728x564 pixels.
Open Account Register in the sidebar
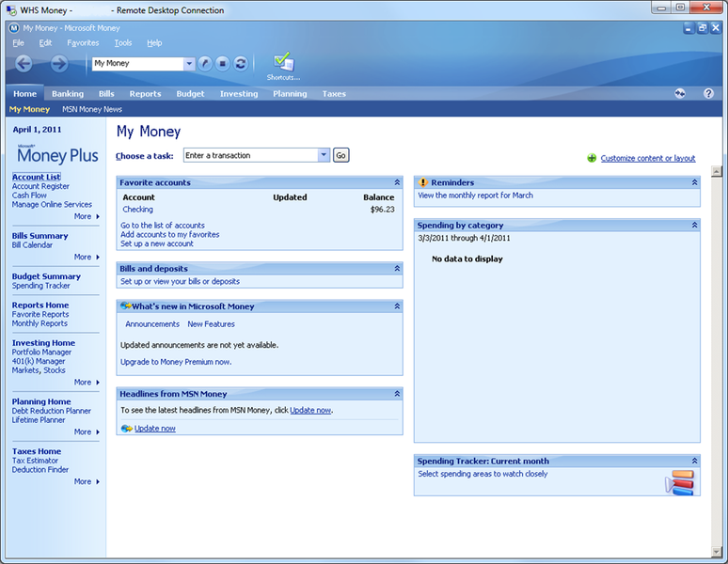click(40, 186)
